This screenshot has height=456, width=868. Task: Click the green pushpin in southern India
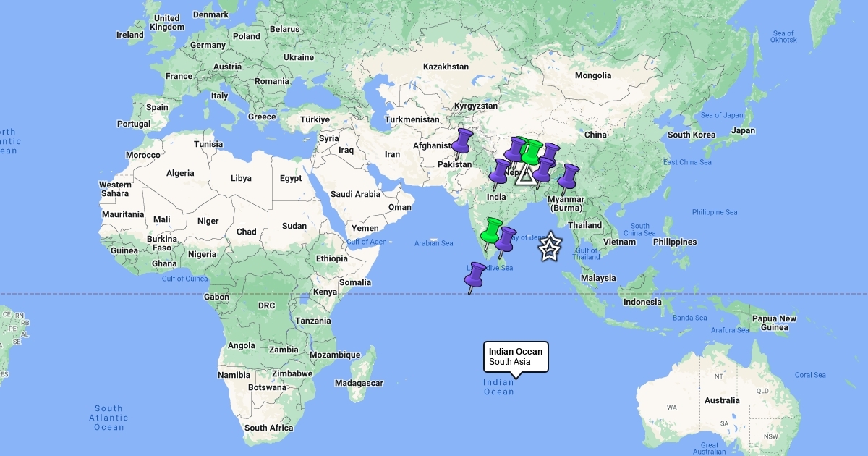tap(493, 229)
